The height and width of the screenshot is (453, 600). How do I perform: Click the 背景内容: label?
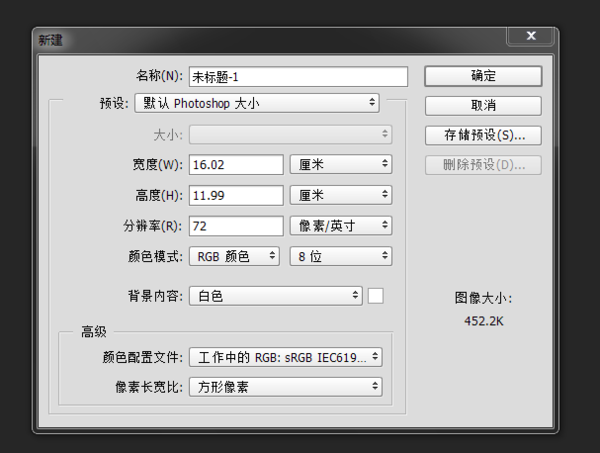pos(155,296)
